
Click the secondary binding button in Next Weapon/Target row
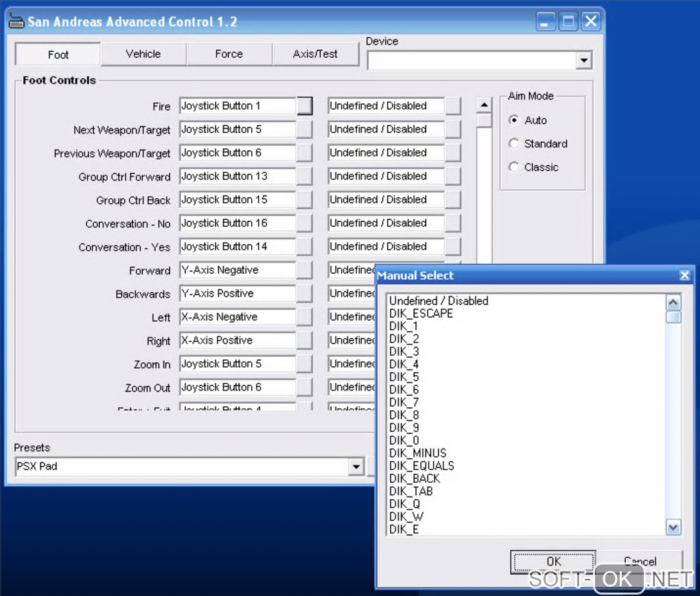coord(453,130)
